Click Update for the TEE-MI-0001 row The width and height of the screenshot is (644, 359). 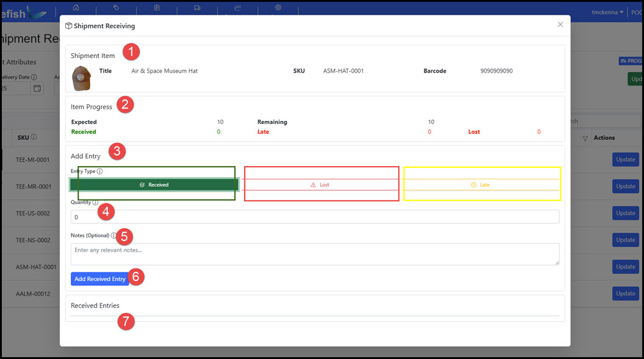(625, 159)
